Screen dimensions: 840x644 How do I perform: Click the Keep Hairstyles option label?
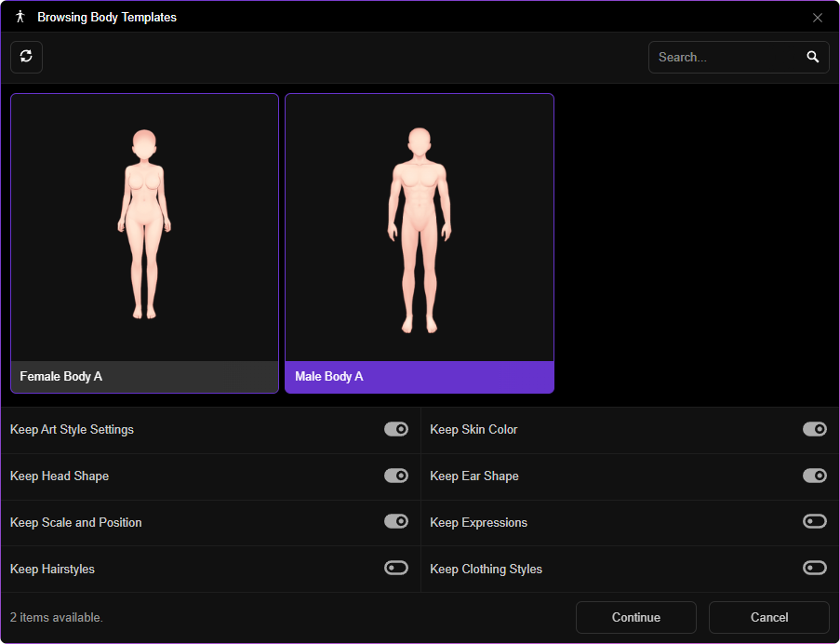[52, 569]
